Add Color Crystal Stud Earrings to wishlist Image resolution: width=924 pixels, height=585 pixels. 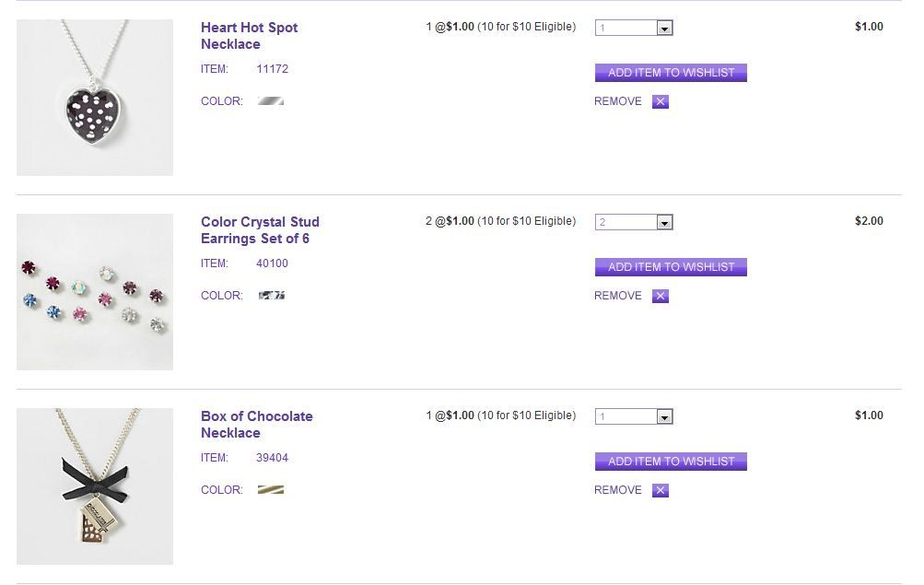tap(671, 267)
